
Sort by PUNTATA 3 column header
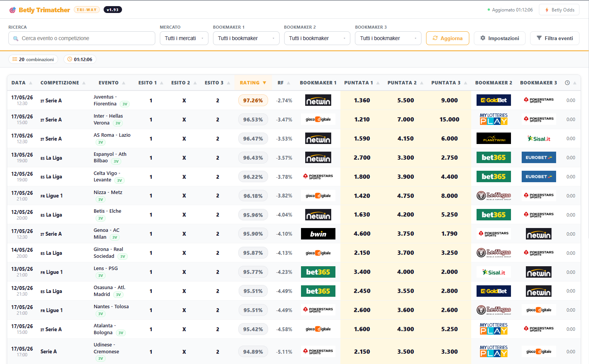pos(449,83)
